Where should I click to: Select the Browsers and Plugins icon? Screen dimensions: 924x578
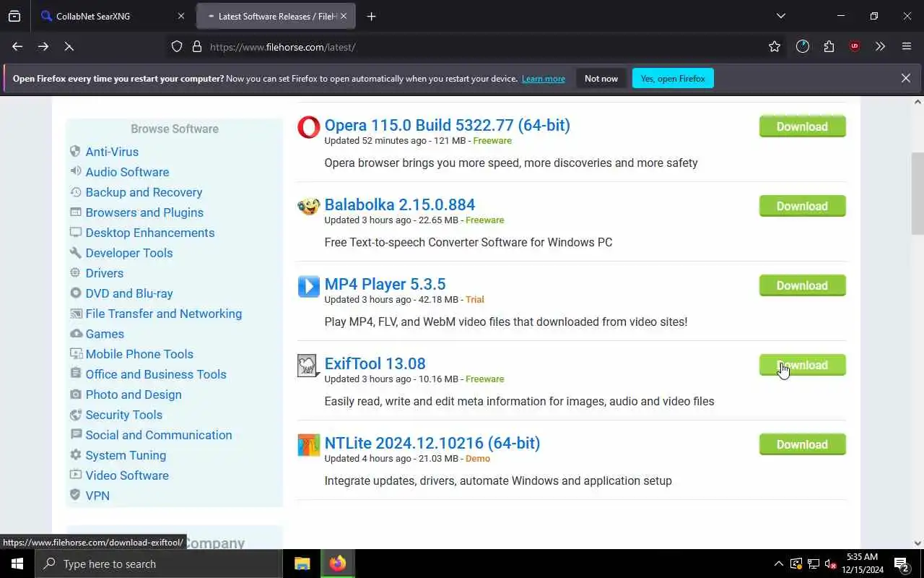75,212
